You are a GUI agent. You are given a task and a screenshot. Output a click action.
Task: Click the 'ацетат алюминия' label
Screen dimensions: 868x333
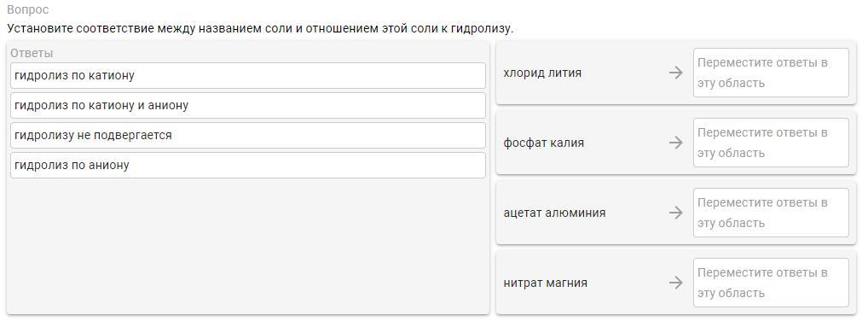click(554, 213)
